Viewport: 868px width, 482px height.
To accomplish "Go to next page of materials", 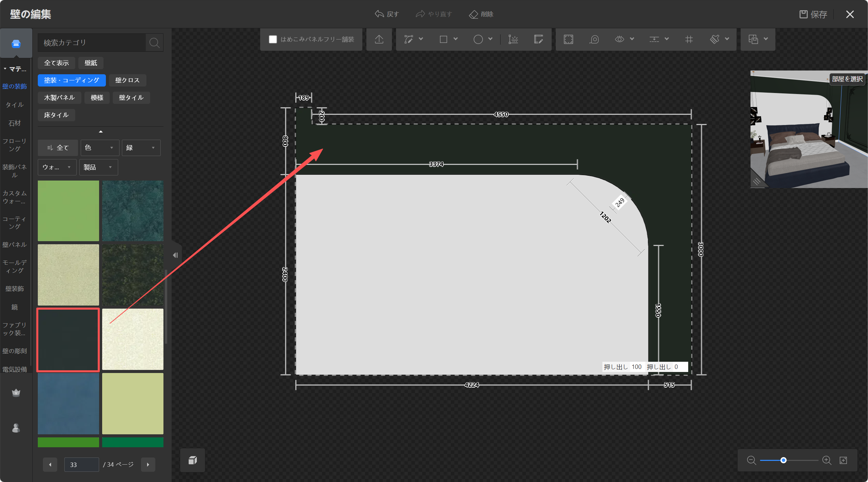I will pyautogui.click(x=148, y=465).
